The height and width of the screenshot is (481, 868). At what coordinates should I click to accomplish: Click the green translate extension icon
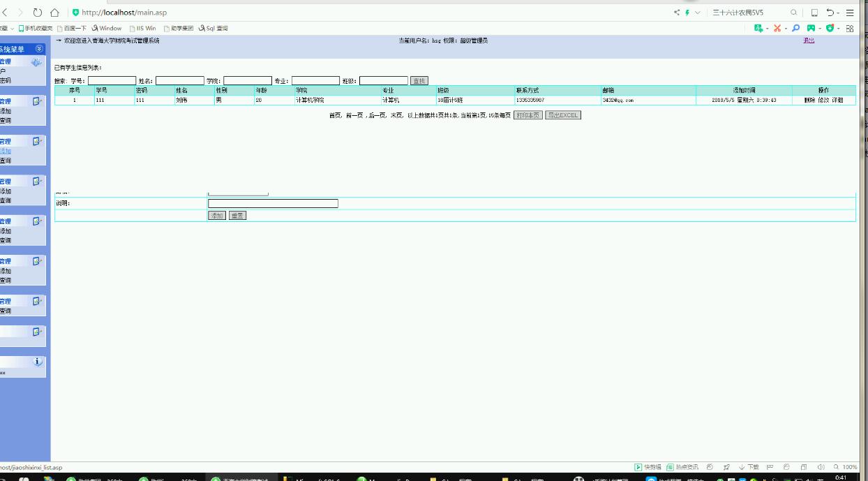759,29
